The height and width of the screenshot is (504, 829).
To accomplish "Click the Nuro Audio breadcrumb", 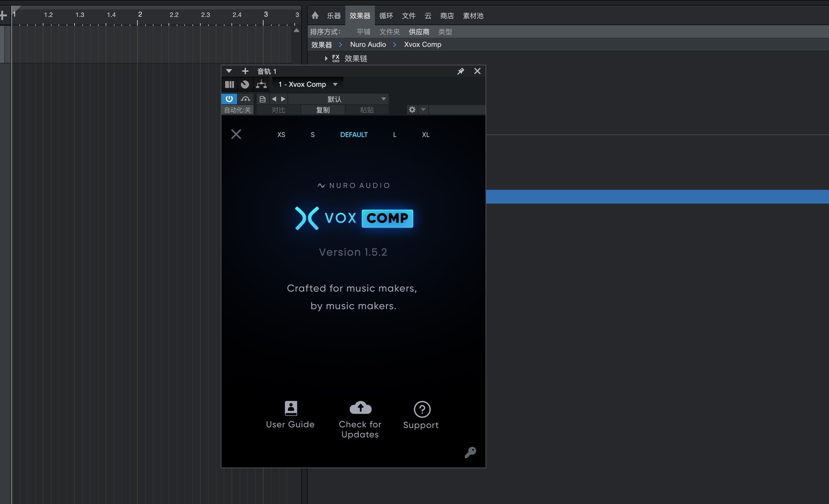I will tap(368, 44).
